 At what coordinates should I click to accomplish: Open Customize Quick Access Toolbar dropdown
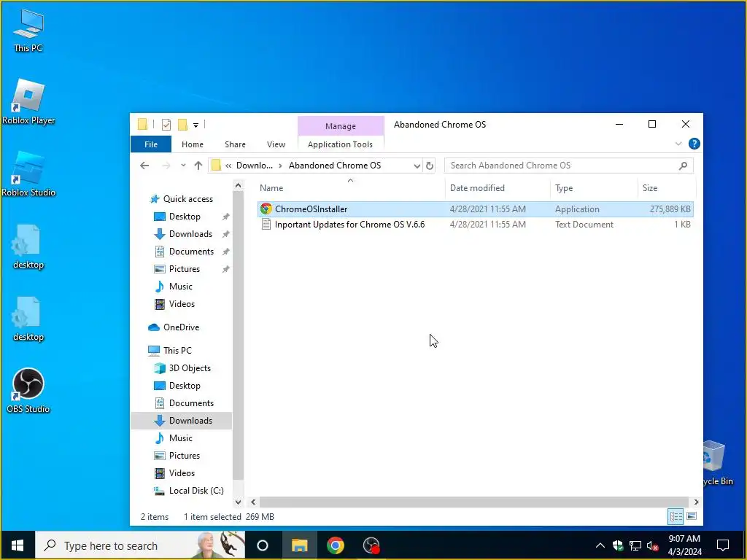[x=196, y=125]
